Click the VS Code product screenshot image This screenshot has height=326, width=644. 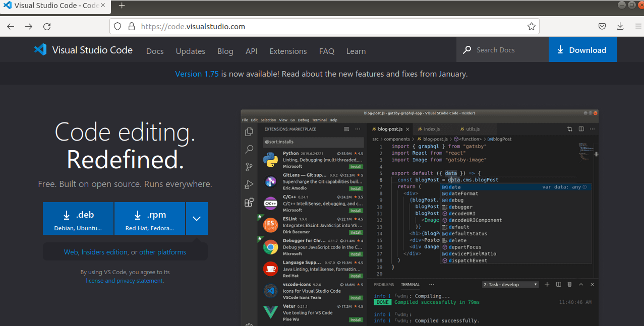click(x=420, y=217)
